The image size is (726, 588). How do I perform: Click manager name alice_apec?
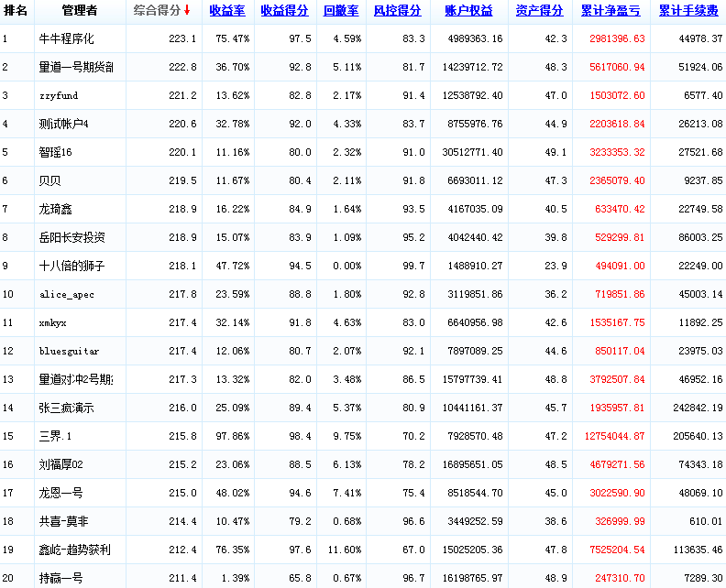(x=67, y=295)
